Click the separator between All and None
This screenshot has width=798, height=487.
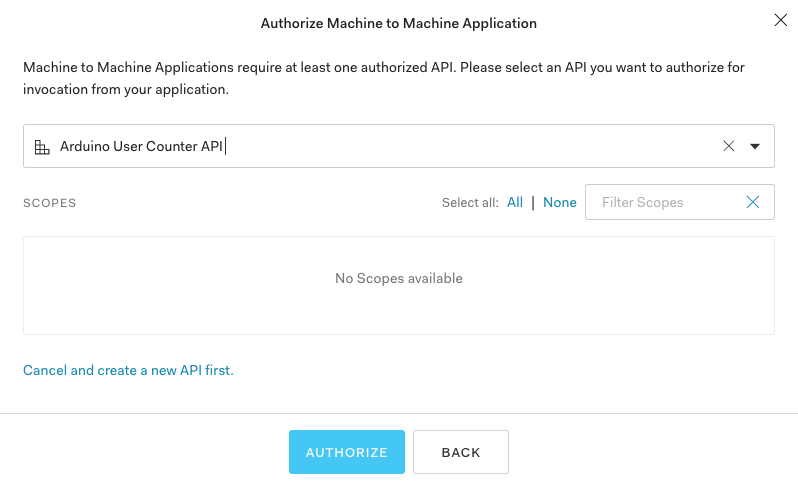pyautogui.click(x=533, y=202)
